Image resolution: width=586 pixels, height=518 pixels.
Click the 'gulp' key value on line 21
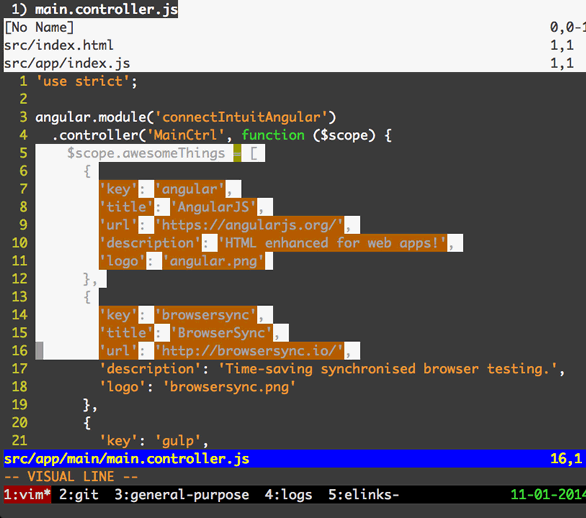(x=178, y=441)
